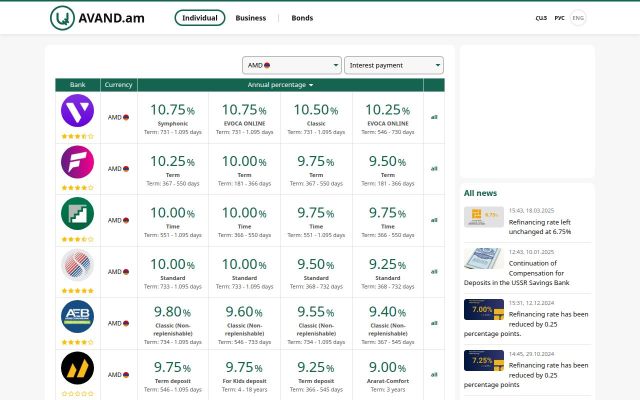
Task: Show all deposits for the Standard deposits row
Action: click(x=434, y=271)
